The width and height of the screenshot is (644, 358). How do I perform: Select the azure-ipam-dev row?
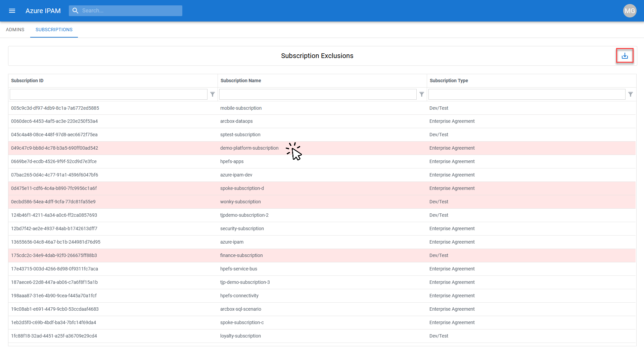pyautogui.click(x=322, y=175)
